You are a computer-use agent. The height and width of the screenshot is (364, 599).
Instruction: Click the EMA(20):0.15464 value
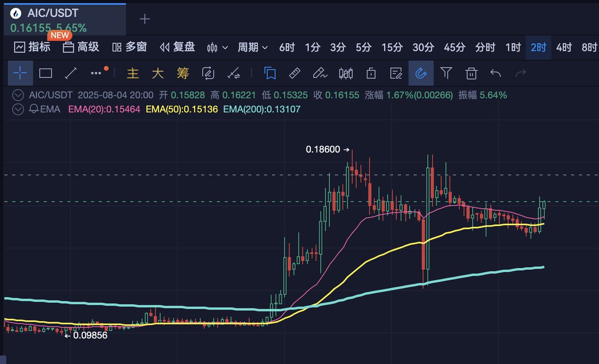click(104, 109)
